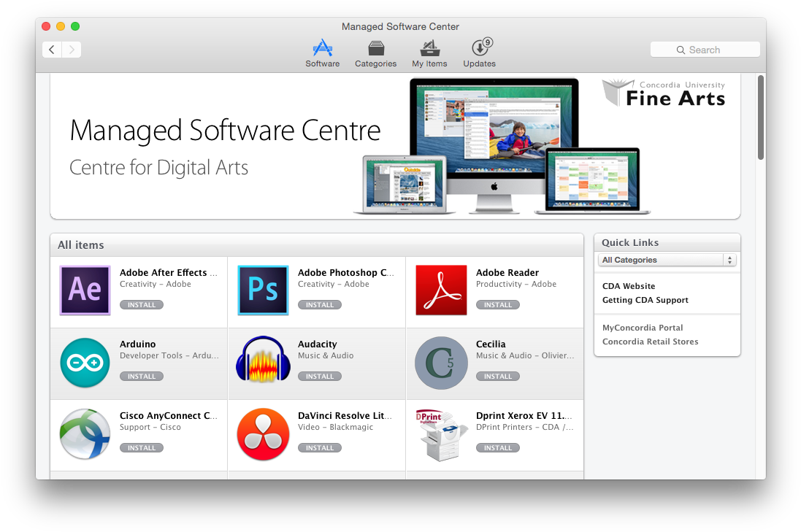Click the Cisco AnyConnect icon

[x=85, y=434]
